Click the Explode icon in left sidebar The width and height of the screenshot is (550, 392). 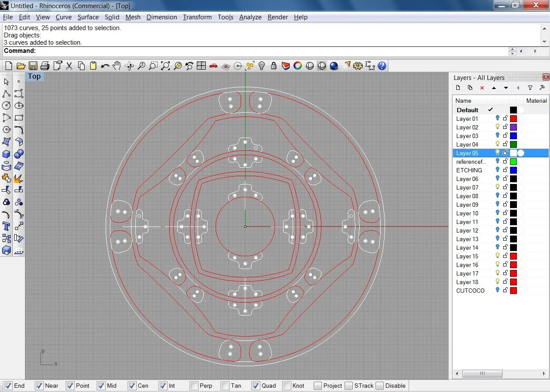tap(18, 178)
